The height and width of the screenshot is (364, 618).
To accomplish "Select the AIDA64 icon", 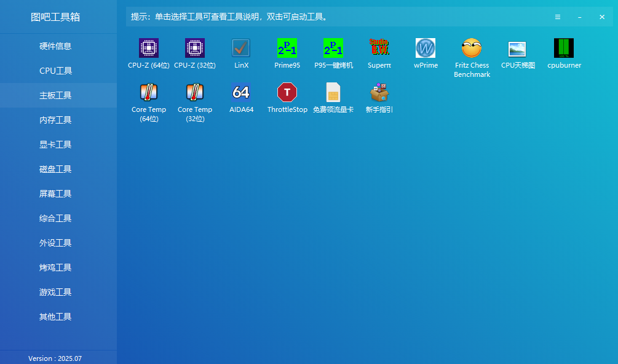I will (x=241, y=92).
